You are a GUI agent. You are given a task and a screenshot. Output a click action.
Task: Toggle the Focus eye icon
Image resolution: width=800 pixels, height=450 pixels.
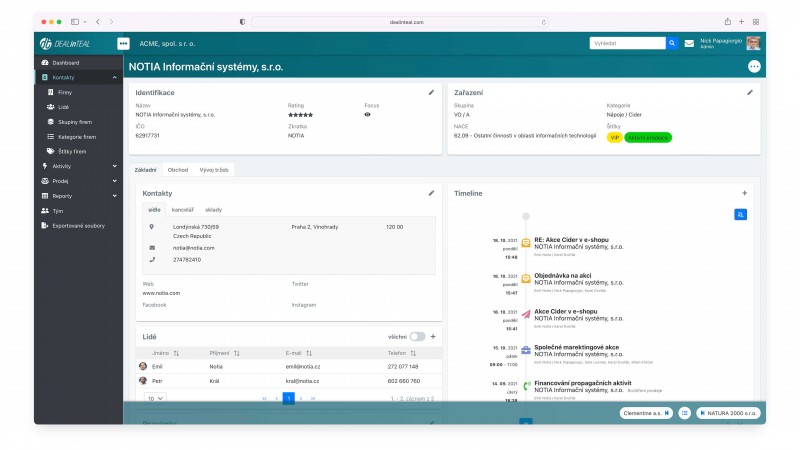[368, 115]
